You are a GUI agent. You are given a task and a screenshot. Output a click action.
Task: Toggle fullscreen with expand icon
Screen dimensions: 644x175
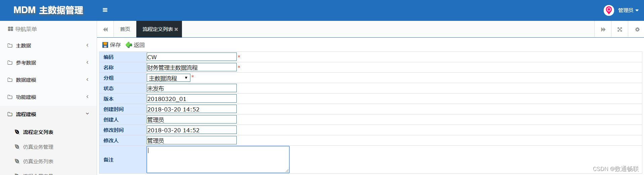(x=620, y=29)
